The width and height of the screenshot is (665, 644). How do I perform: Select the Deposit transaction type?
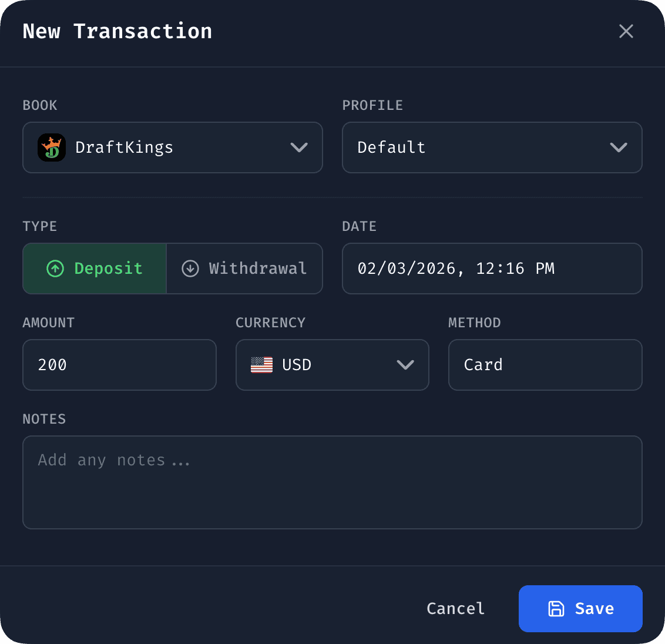click(x=94, y=269)
